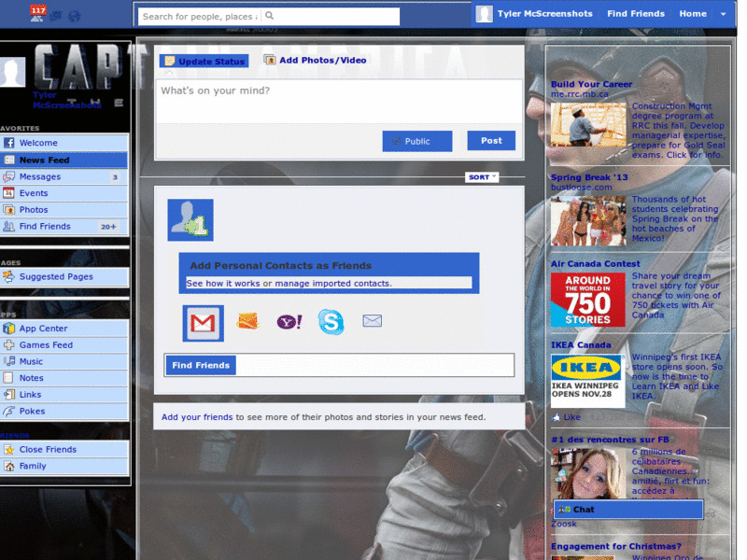Viewport: 747px width, 560px height.
Task: Select the Skype contact import icon
Action: (331, 322)
